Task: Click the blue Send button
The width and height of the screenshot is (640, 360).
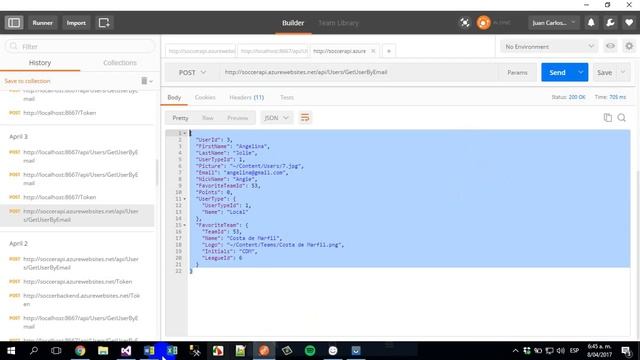Action: 558,72
